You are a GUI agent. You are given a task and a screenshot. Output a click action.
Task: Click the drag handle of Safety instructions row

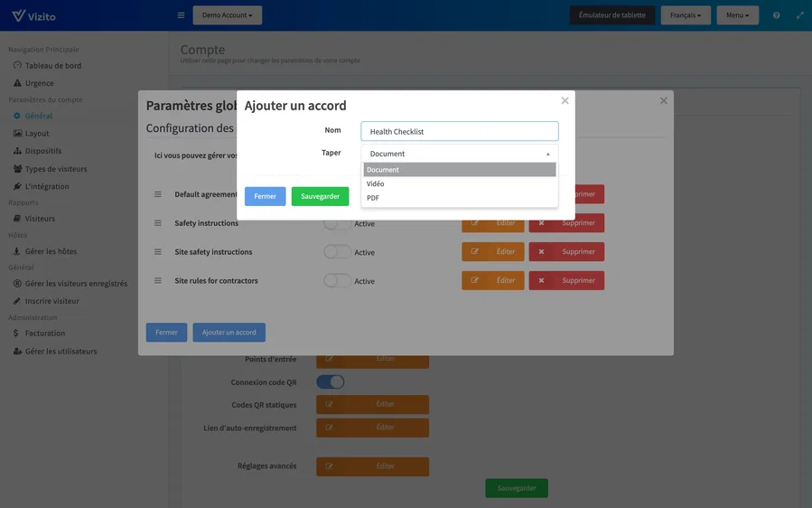158,223
